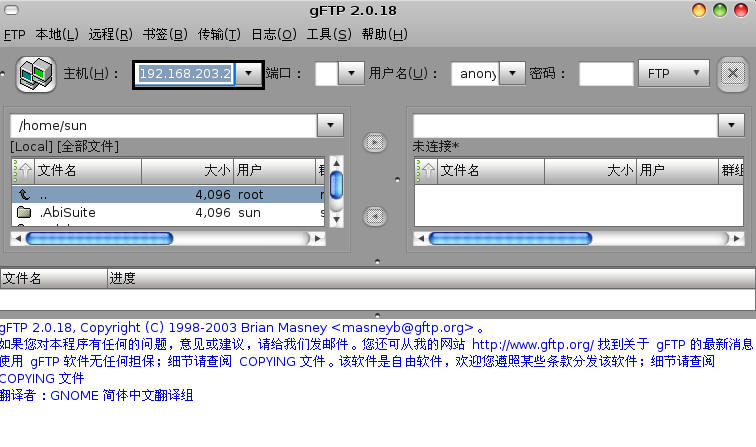Sort remote files by 大小 column

tap(591, 170)
